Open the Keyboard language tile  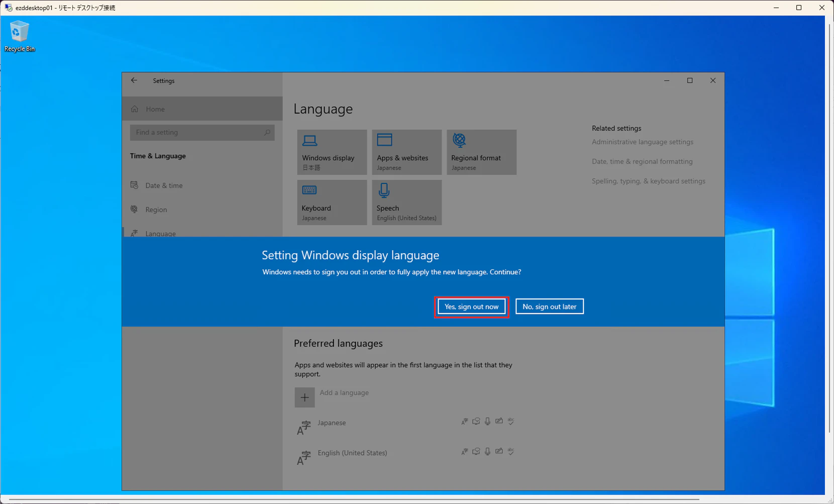tap(332, 203)
